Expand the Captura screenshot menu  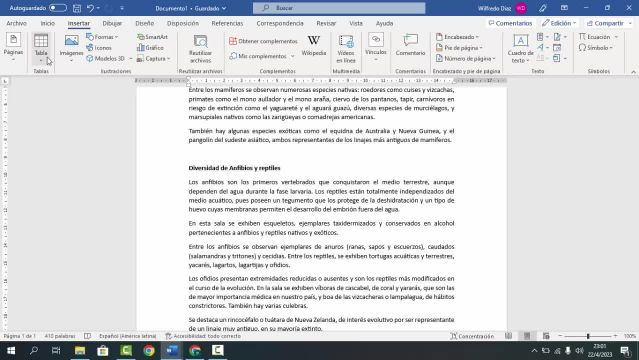154,59
